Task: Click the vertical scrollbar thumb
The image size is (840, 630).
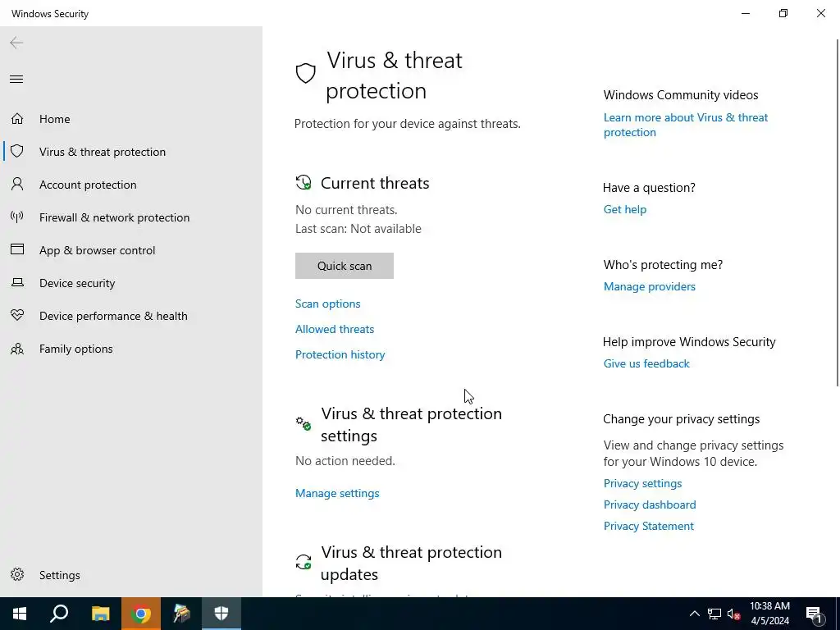Action: [x=838, y=212]
